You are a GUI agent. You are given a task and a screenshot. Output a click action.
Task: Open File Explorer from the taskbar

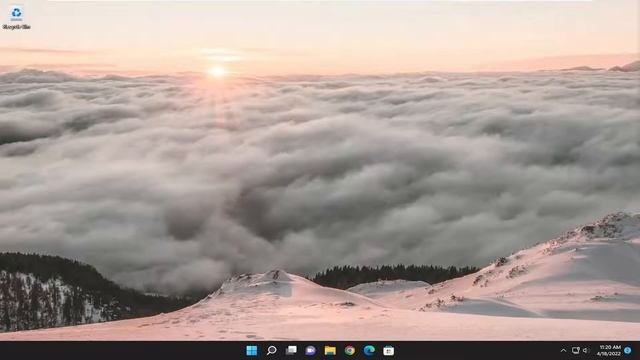pos(330,350)
